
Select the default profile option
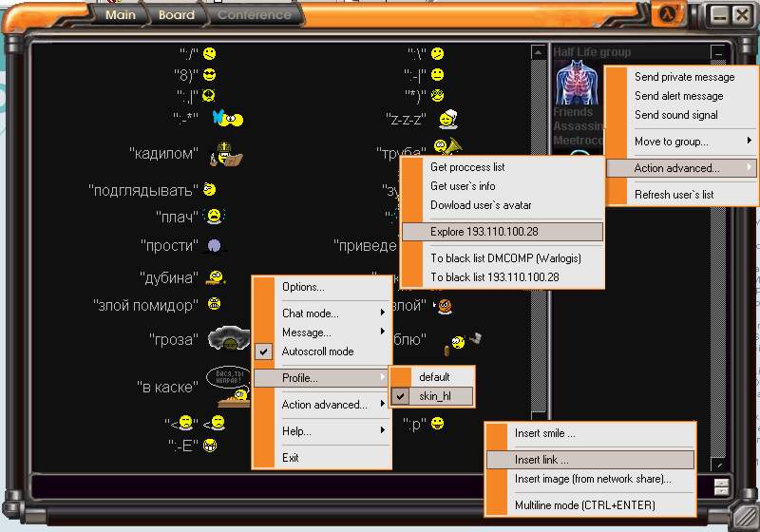tap(434, 377)
